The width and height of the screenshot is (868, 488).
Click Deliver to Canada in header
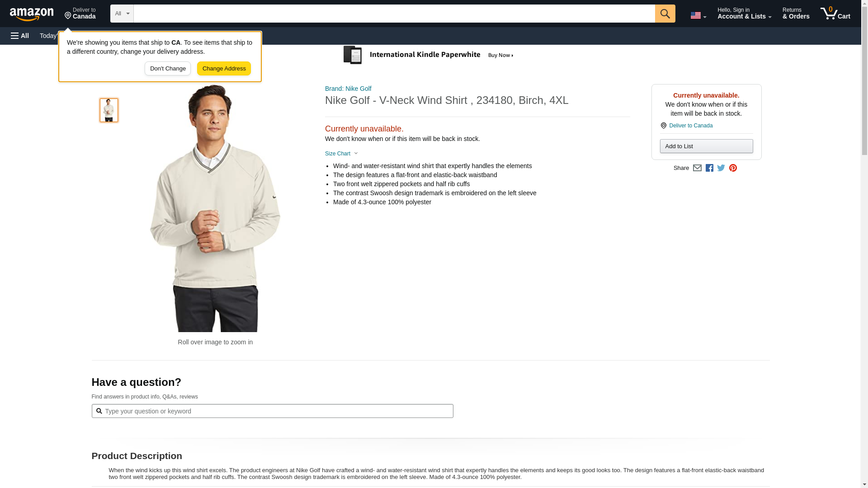[x=80, y=14]
